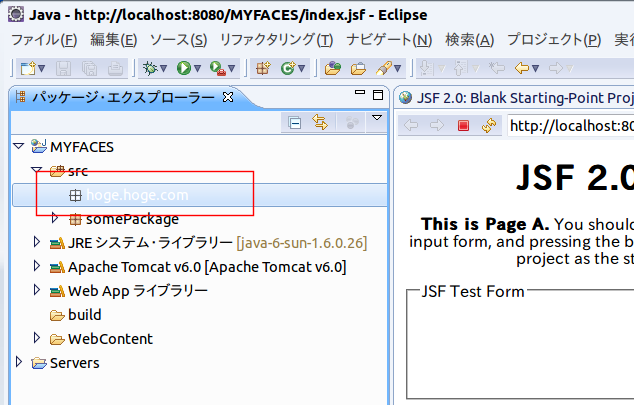Collapse the src folder node
Image resolution: width=634 pixels, height=405 pixels.
[x=37, y=170]
